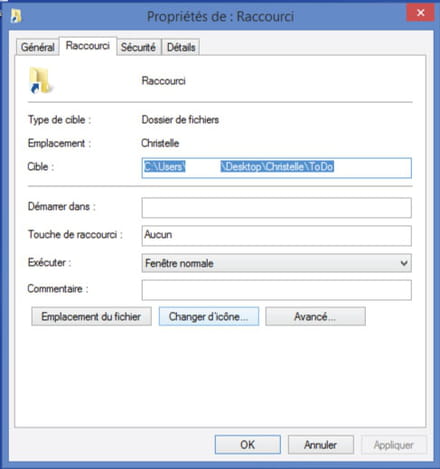Open the Fenêtre normale combo box
The image size is (440, 469).
click(276, 263)
